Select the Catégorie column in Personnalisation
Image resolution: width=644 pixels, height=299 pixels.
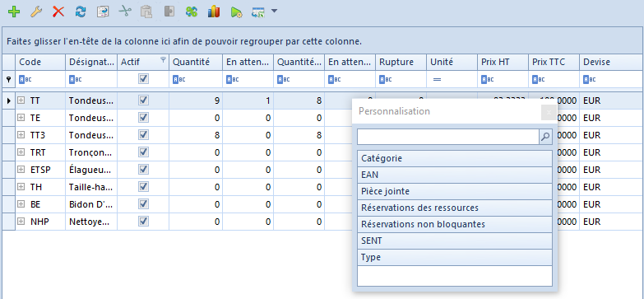coord(455,158)
